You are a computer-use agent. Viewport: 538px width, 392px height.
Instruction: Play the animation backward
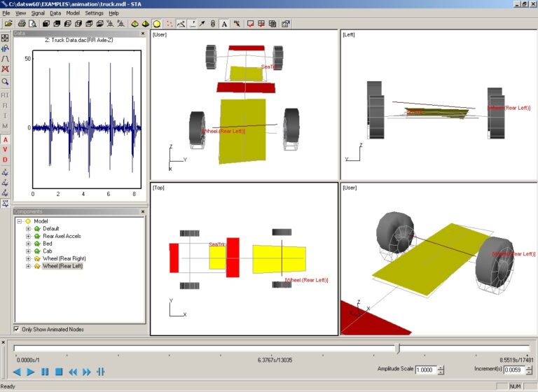coord(17,372)
